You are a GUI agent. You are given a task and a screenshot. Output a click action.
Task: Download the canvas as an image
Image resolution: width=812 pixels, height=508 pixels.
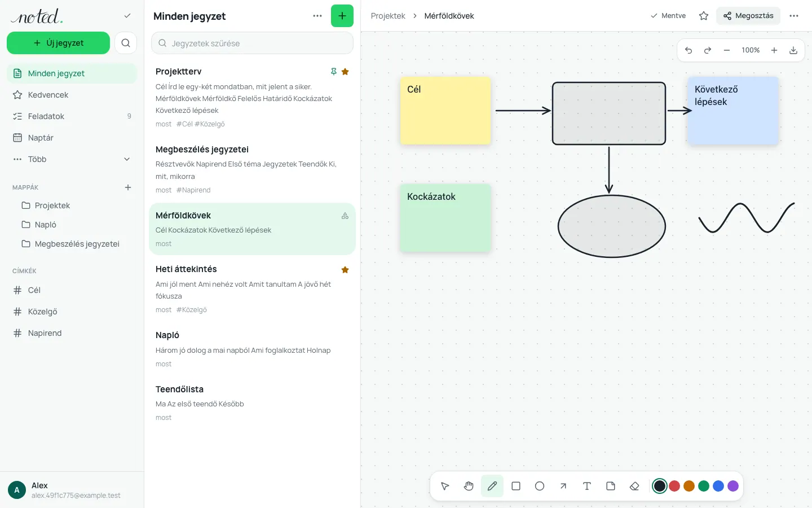click(793, 50)
